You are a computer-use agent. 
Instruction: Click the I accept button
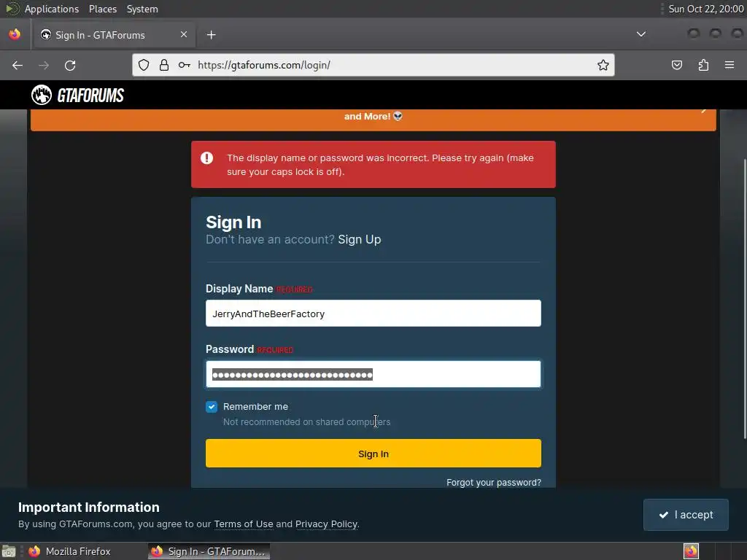686,515
